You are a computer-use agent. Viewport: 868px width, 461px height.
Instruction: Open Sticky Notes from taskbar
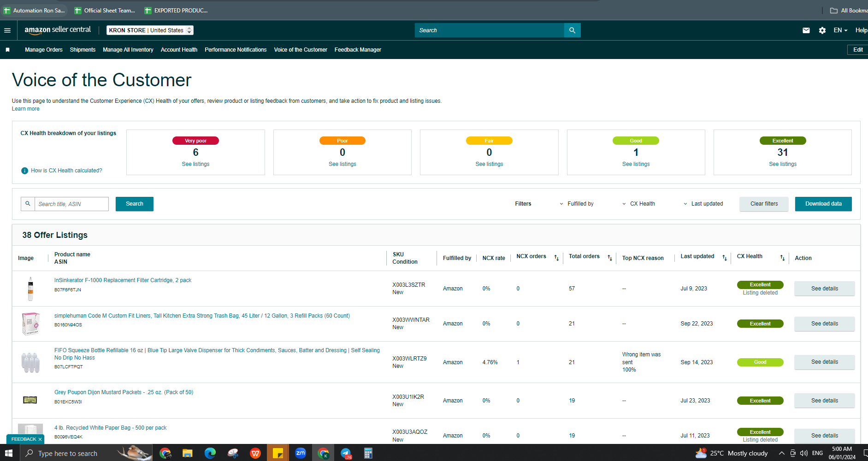pyautogui.click(x=278, y=453)
